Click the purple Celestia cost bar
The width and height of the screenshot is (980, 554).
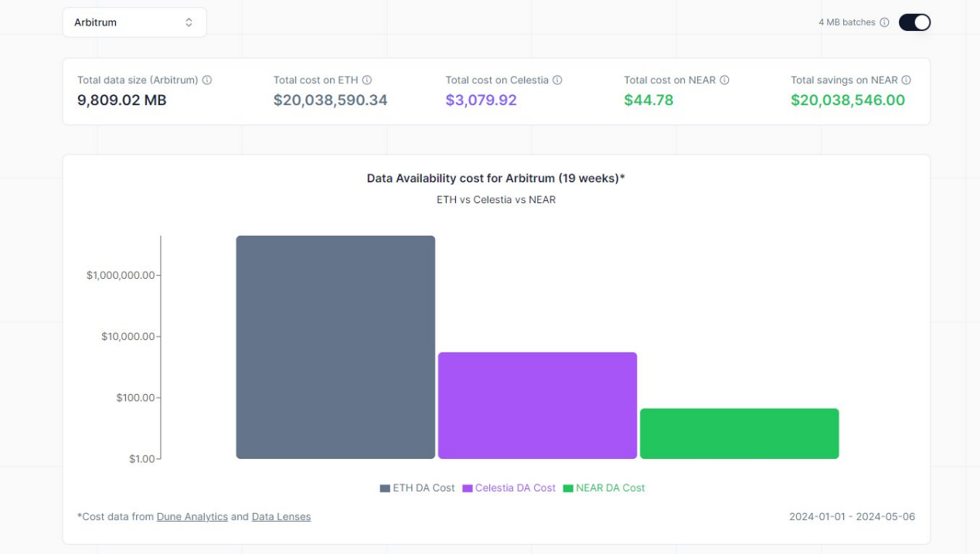537,406
